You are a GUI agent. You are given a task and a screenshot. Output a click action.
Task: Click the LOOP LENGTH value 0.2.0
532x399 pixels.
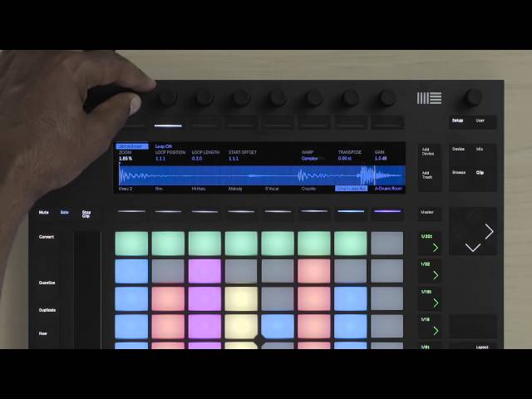click(x=197, y=159)
